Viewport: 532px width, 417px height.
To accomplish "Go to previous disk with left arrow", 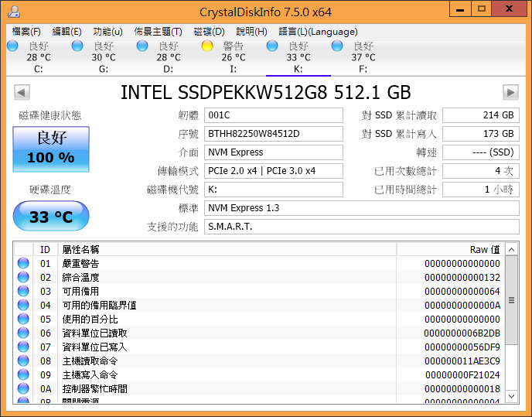I will click(22, 92).
